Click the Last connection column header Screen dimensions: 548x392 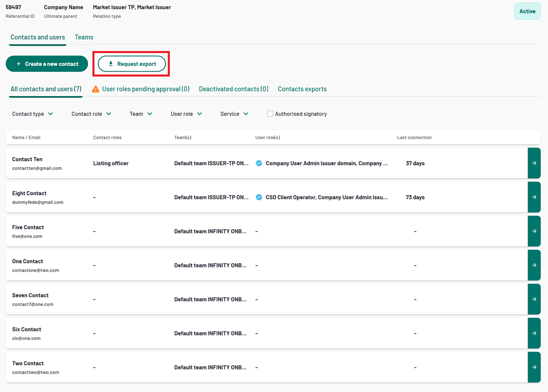pyautogui.click(x=414, y=138)
